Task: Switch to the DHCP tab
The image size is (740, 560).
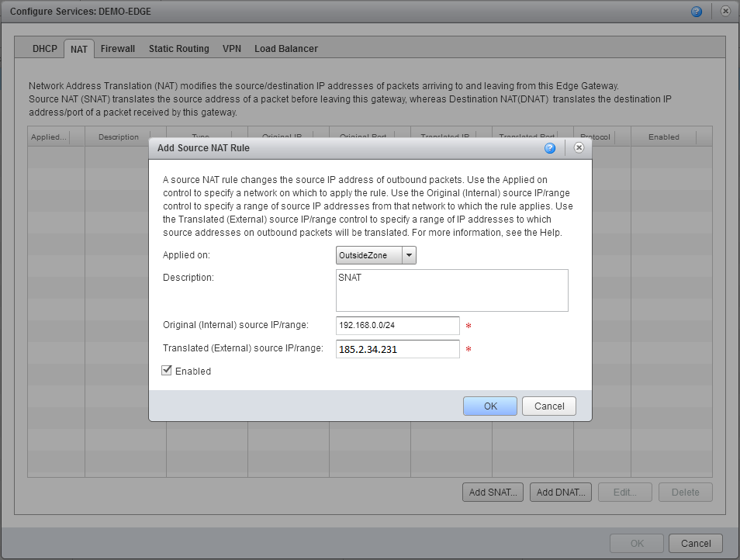Action: [45, 49]
